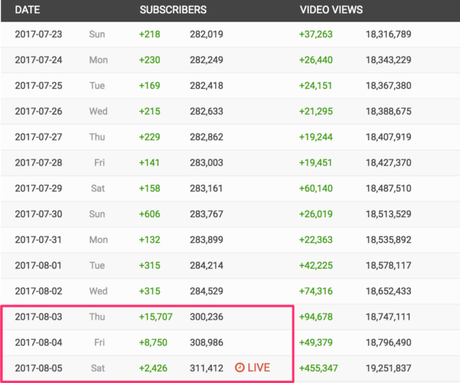The width and height of the screenshot is (460, 383).
Task: Click subscriber gain +2,426
Action: coord(153,368)
